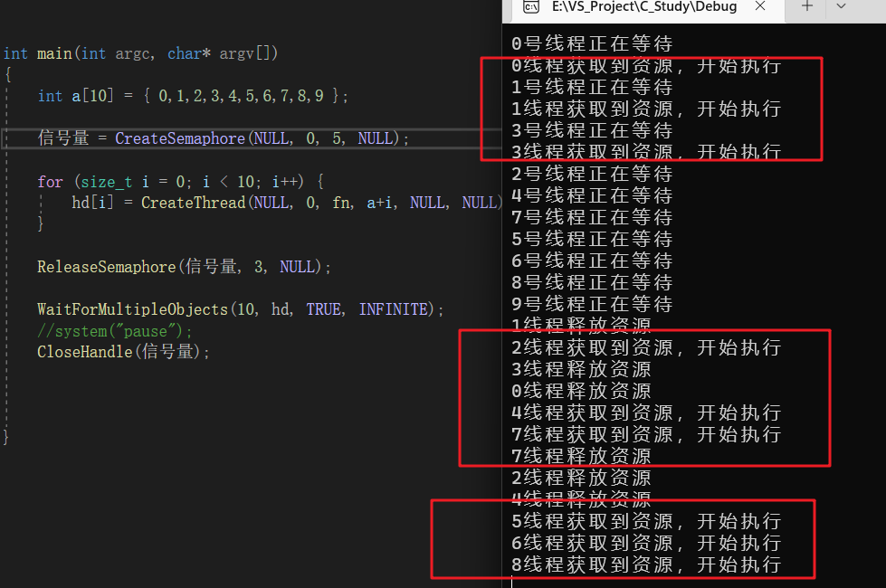Click the INFINITE argument in the wait call
The width and height of the screenshot is (886, 588).
tap(393, 309)
